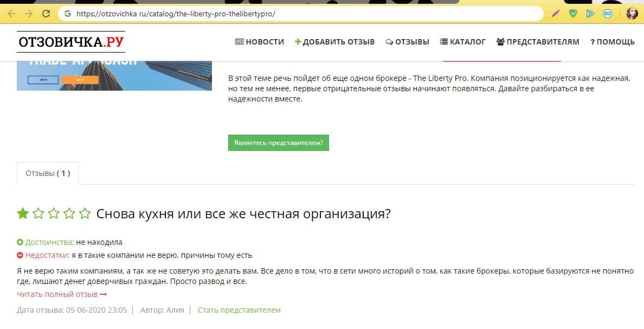Open the blue infinity extension icon

[x=608, y=14]
